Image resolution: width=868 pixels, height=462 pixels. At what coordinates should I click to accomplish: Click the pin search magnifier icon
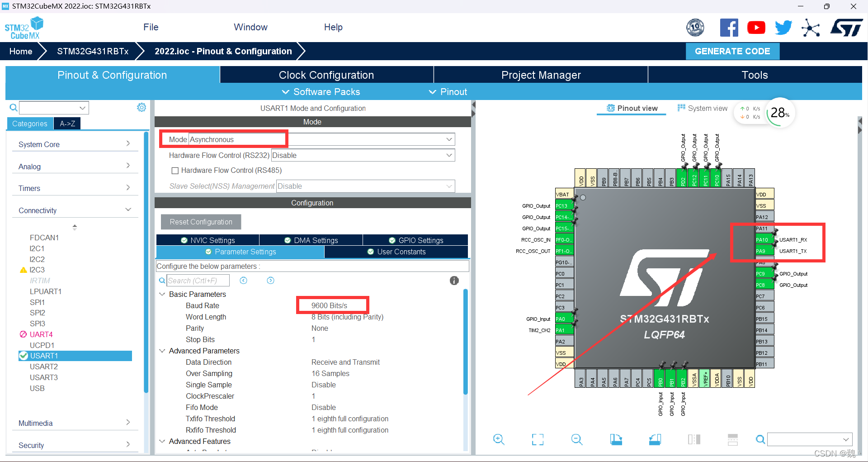(760, 439)
